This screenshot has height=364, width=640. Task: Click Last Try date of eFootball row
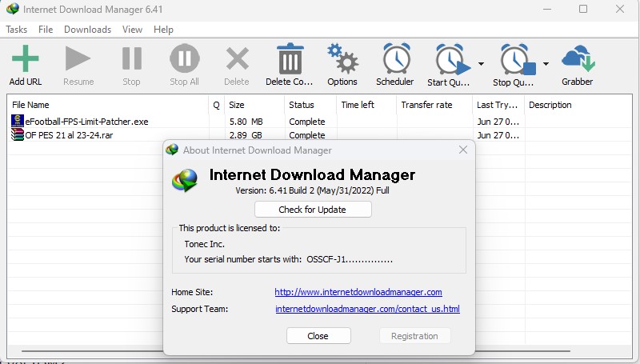tap(498, 122)
